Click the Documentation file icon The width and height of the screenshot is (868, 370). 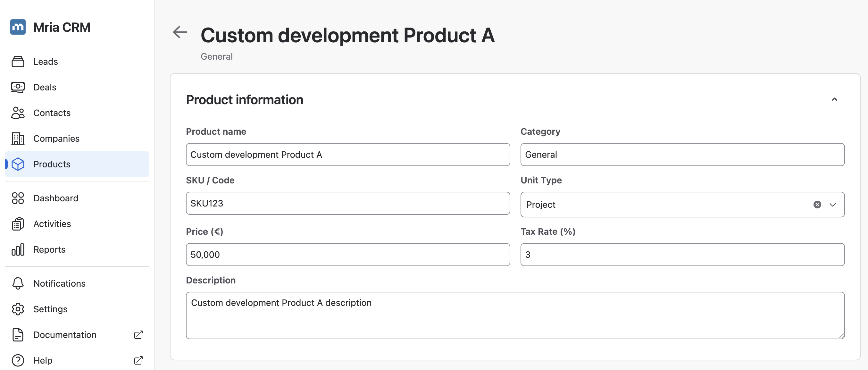tap(18, 335)
